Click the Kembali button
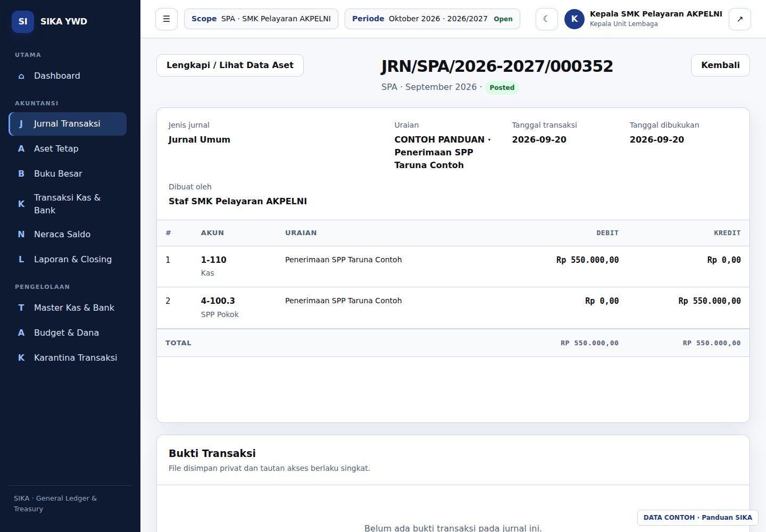Screen dimensions: 766x532 [x=720, y=65]
